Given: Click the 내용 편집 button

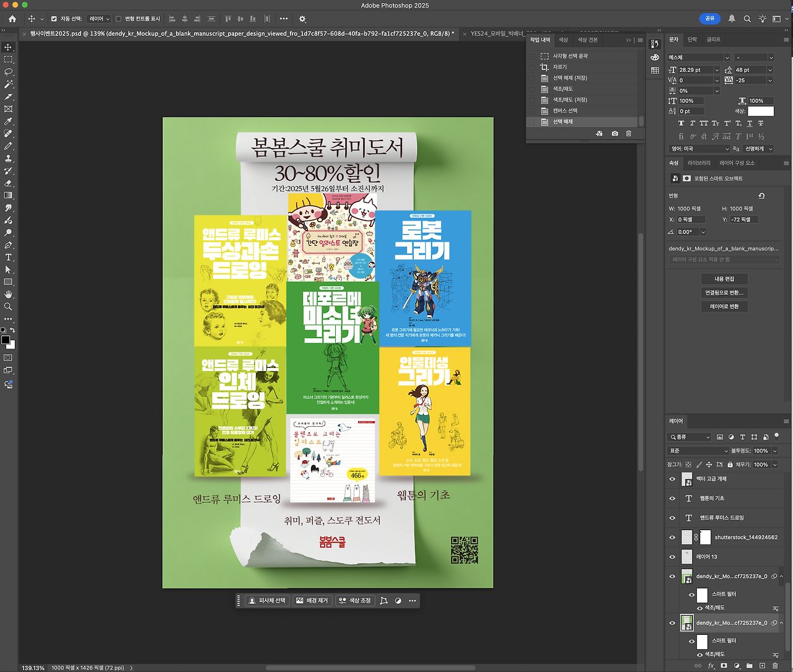Looking at the screenshot, I should [x=724, y=279].
